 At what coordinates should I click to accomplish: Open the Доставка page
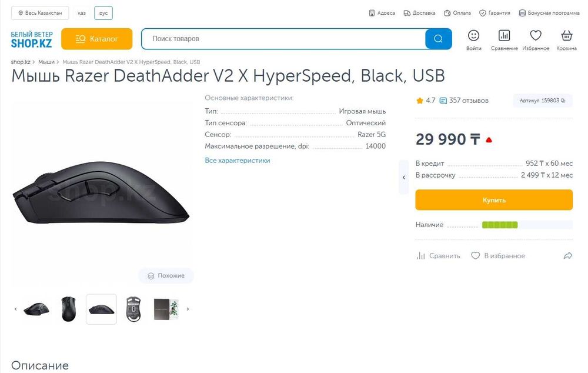pos(419,13)
